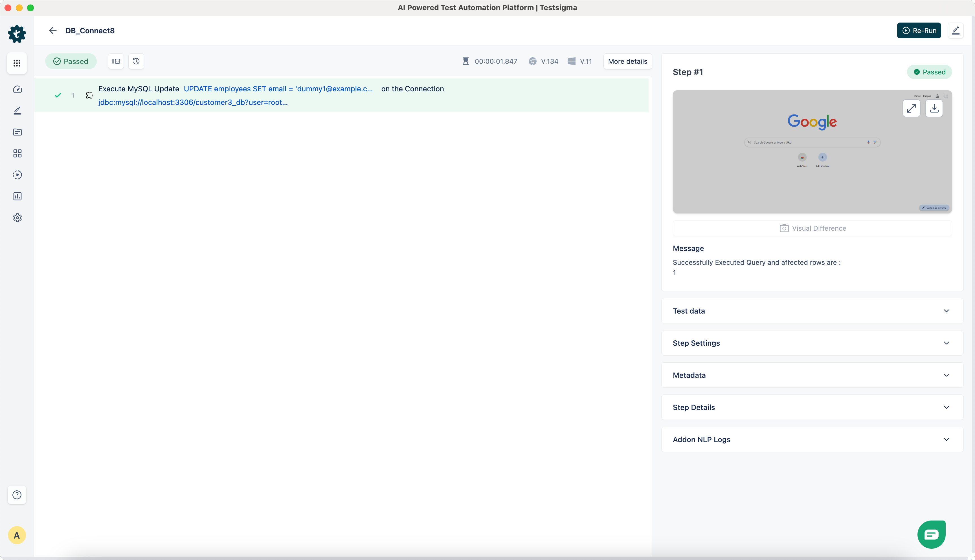This screenshot has width=975, height=560.
Task: Click the Visual Difference button
Action: pos(813,228)
